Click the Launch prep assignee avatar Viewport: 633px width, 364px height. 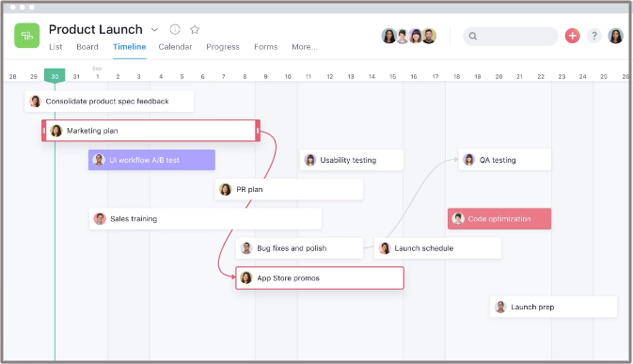(500, 308)
